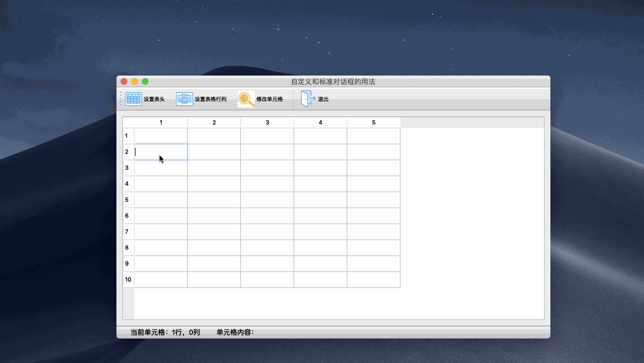This screenshot has width=644, height=363.
Task: Click cell at row 8, column 2
Action: click(x=214, y=247)
